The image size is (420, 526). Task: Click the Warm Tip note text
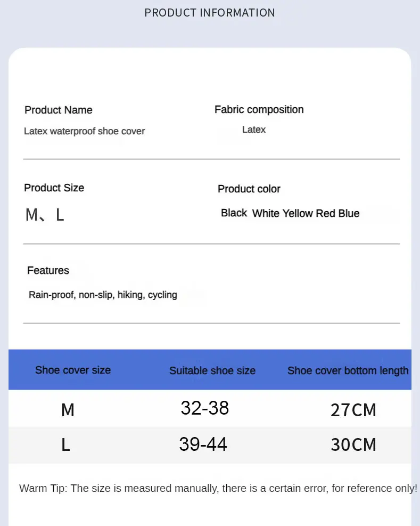point(218,488)
